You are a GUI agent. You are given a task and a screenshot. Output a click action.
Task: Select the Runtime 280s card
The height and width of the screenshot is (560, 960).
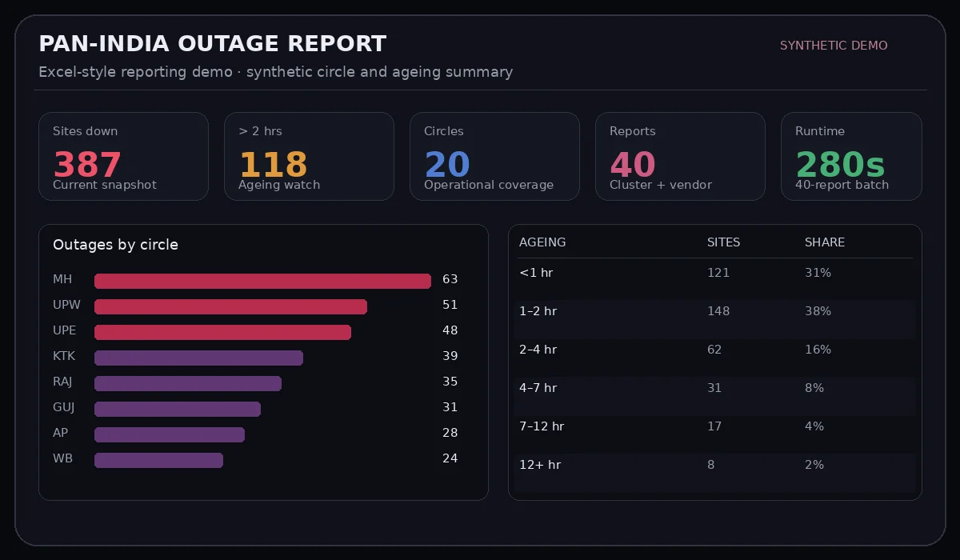[x=851, y=156]
